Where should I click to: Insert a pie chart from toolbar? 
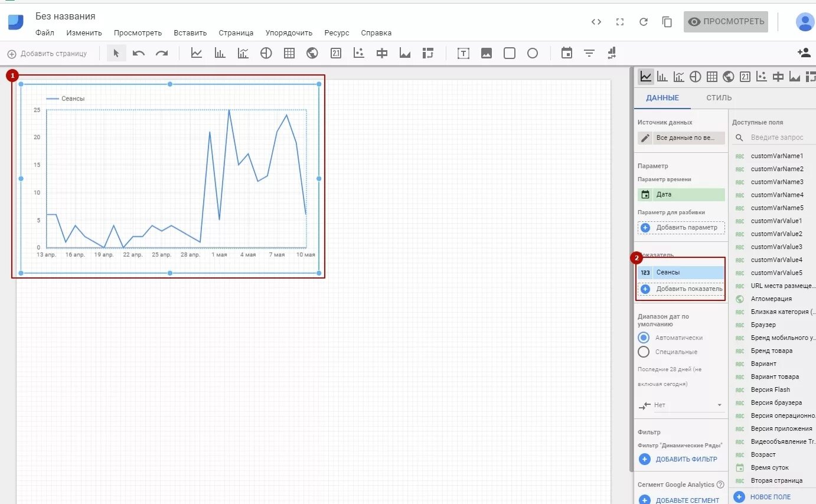click(x=266, y=53)
